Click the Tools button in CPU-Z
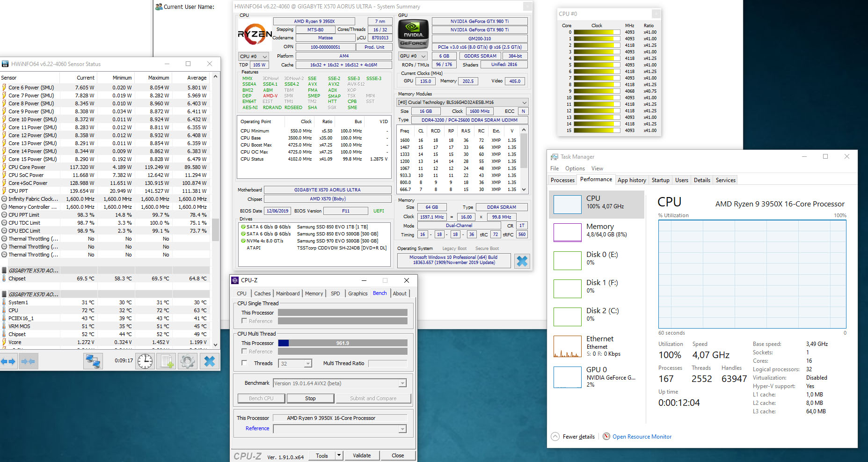868x462 pixels. click(322, 455)
